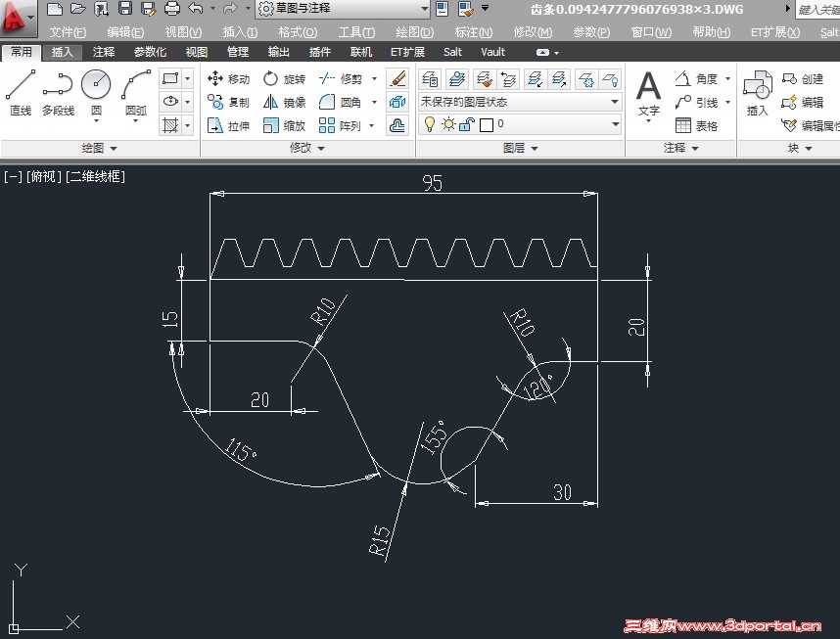Screen dimensions: 840x639
Task: Switch to the 插入 ribbon tab
Action: pos(62,52)
